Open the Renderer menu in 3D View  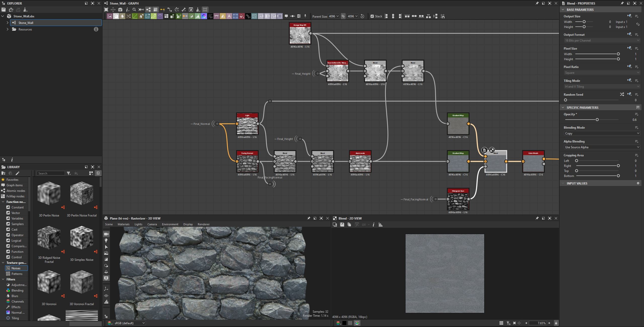click(204, 224)
